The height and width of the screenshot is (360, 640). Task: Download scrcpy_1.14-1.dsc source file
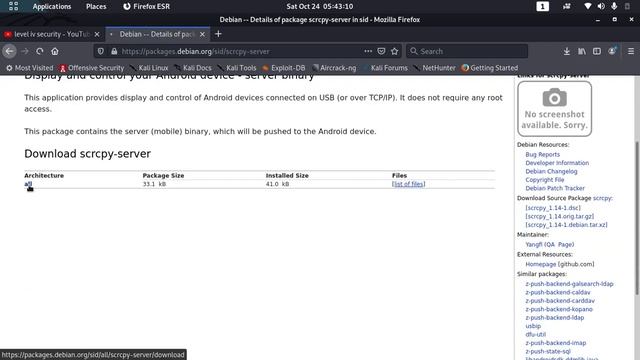(x=553, y=208)
